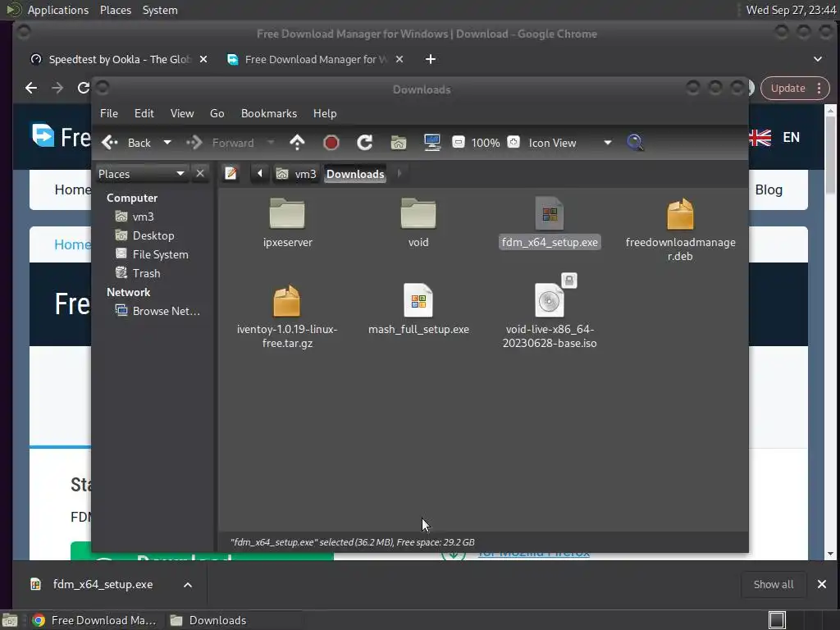Open fdm_x64_setup.exe in Chrome download bar
Viewport: 840px width, 630px height.
point(94,584)
